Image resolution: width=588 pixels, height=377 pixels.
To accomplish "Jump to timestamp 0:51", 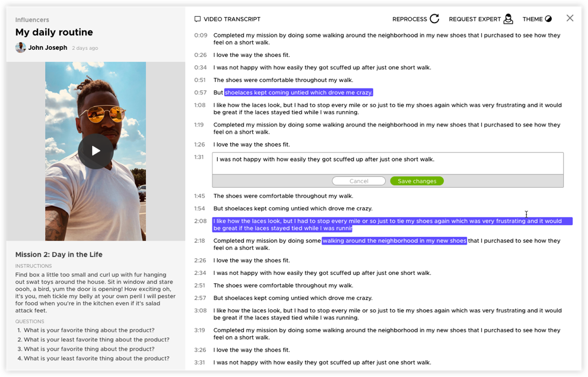I will tap(200, 80).
